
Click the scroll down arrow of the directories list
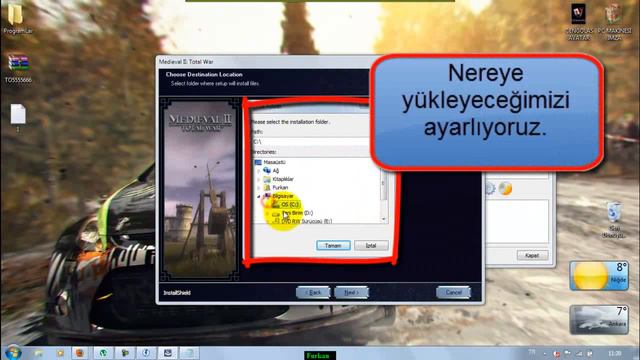pyautogui.click(x=384, y=219)
